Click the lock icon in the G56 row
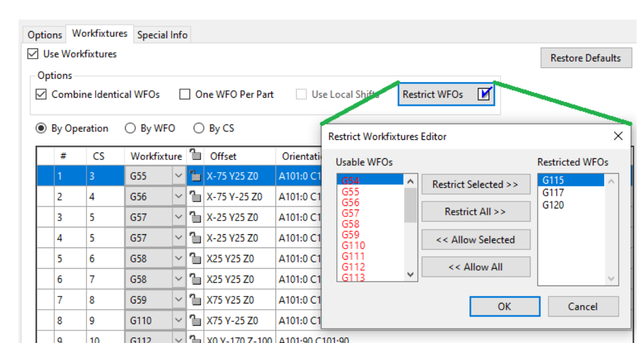Image resolution: width=644 pixels, height=343 pixels. click(x=195, y=197)
